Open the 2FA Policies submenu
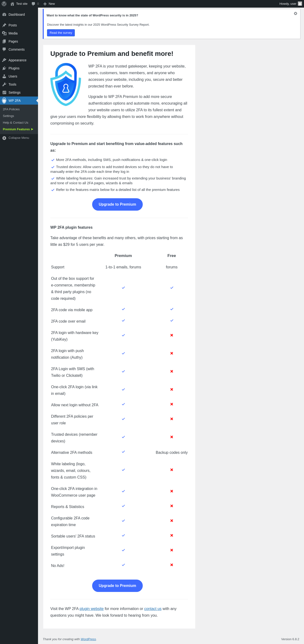Image resolution: width=304 pixels, height=644 pixels. [x=11, y=109]
